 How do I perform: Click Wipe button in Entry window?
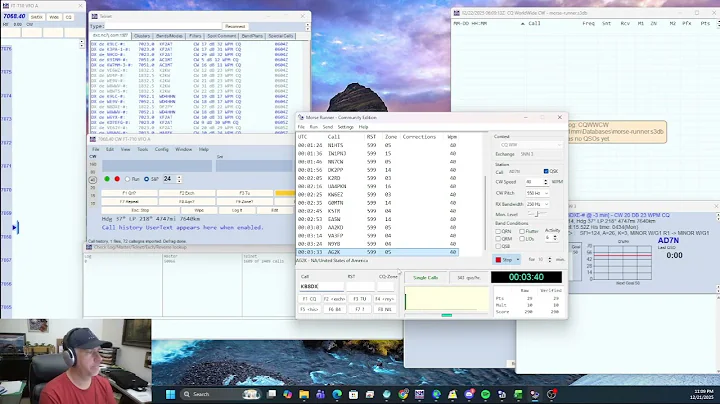tap(199, 210)
